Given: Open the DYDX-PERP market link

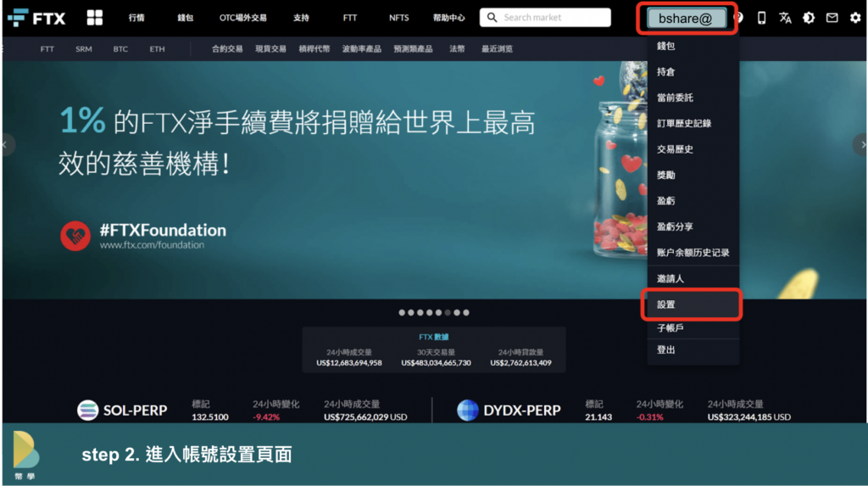Looking at the screenshot, I should [x=522, y=411].
